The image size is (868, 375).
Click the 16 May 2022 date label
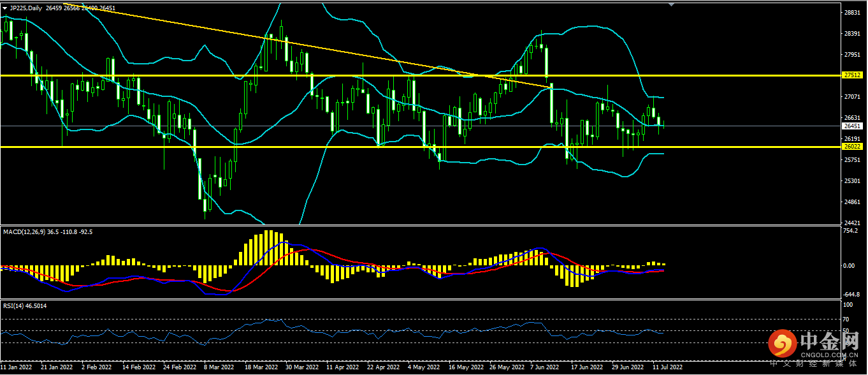466,368
